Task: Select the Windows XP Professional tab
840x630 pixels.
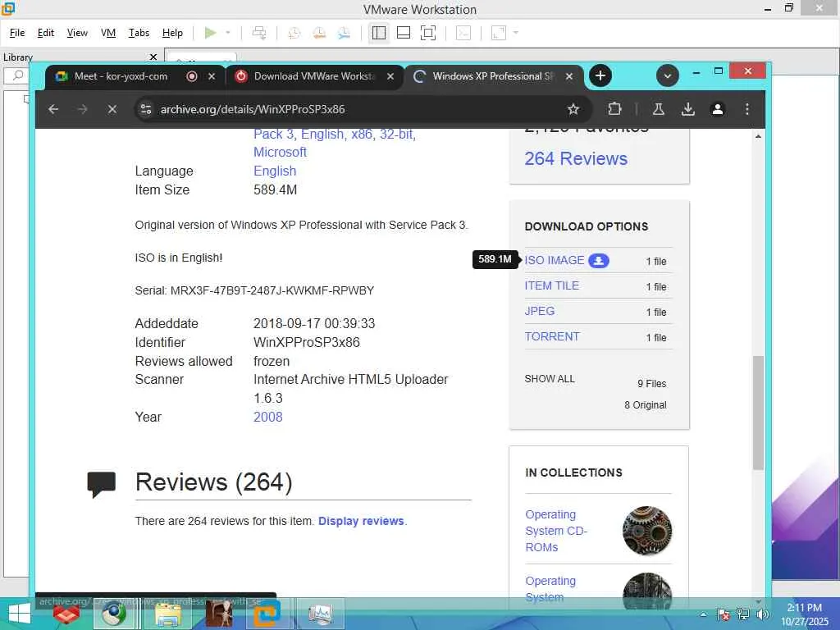Action: pyautogui.click(x=494, y=76)
